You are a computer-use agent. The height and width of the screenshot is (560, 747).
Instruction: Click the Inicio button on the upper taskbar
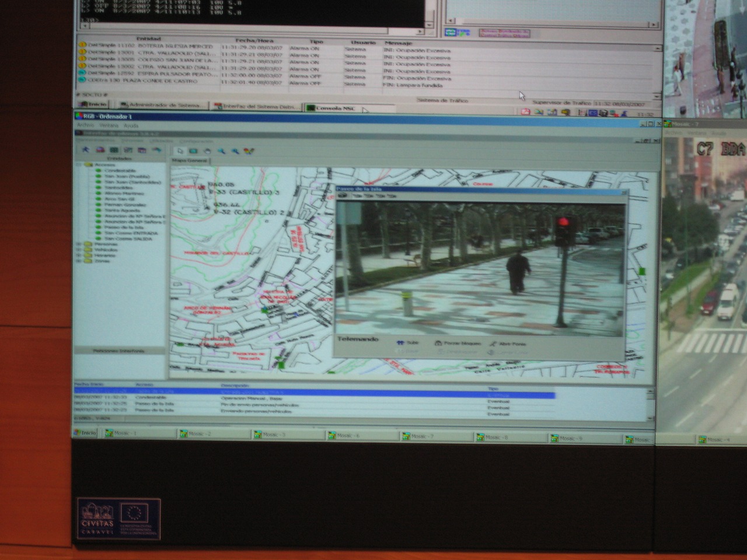point(93,104)
